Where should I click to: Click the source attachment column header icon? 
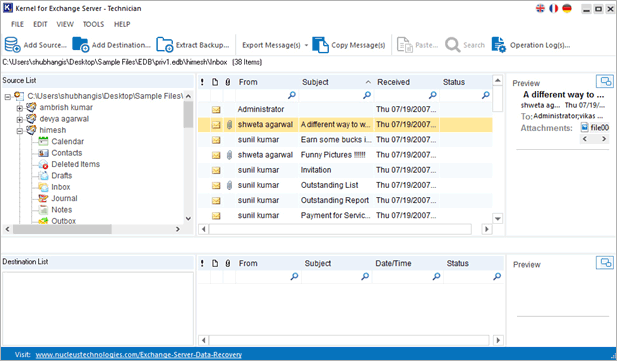click(x=228, y=82)
